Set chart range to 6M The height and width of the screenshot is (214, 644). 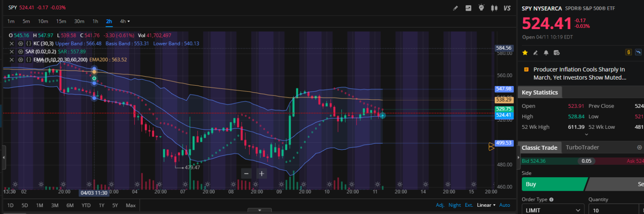(x=70, y=205)
